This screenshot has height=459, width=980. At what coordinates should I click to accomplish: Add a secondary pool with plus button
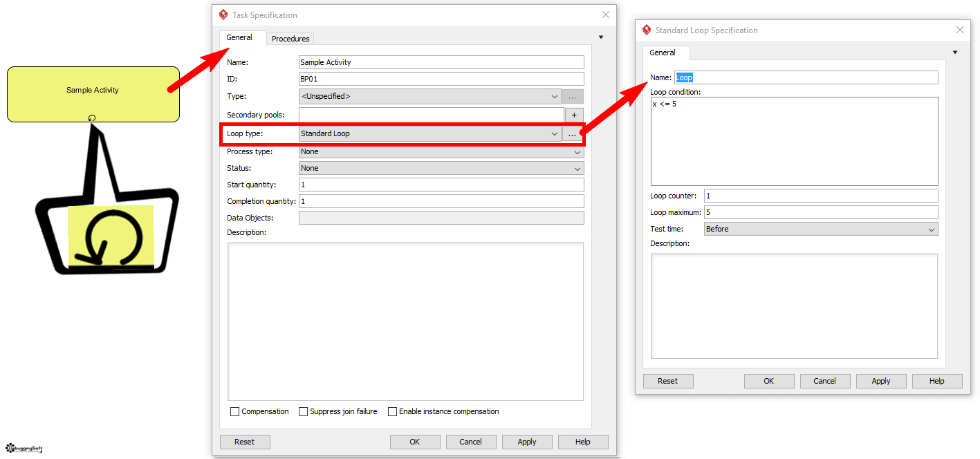(574, 115)
